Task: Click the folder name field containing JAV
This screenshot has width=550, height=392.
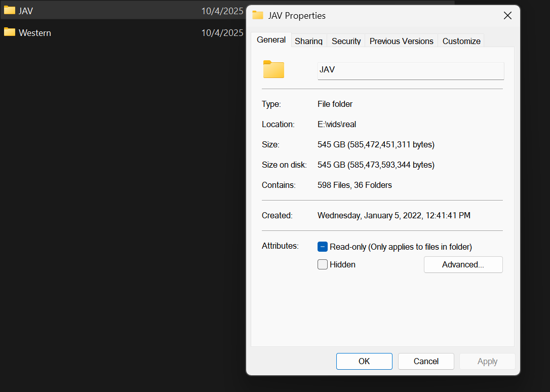Action: pyautogui.click(x=411, y=71)
